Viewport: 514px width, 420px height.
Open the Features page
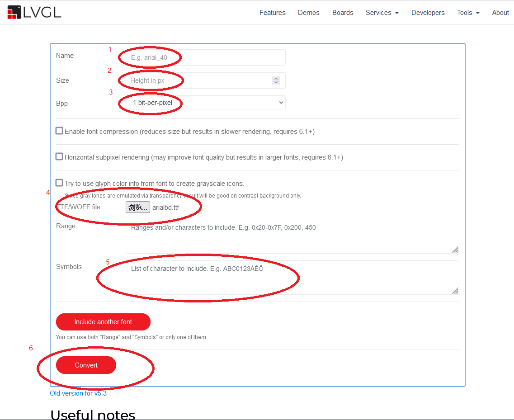tap(273, 13)
